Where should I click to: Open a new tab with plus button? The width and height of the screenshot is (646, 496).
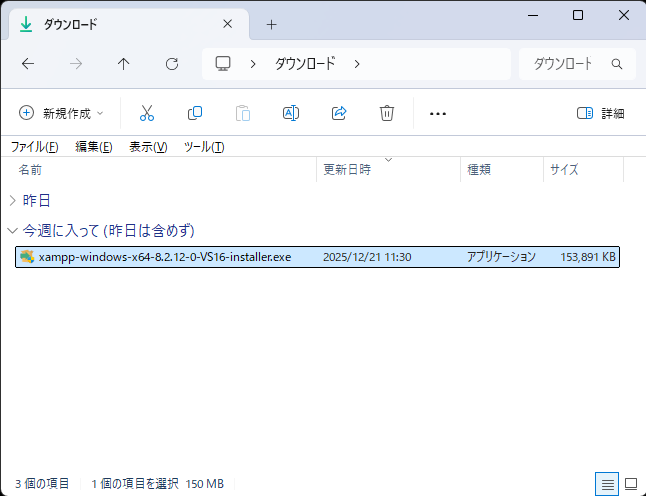(271, 24)
